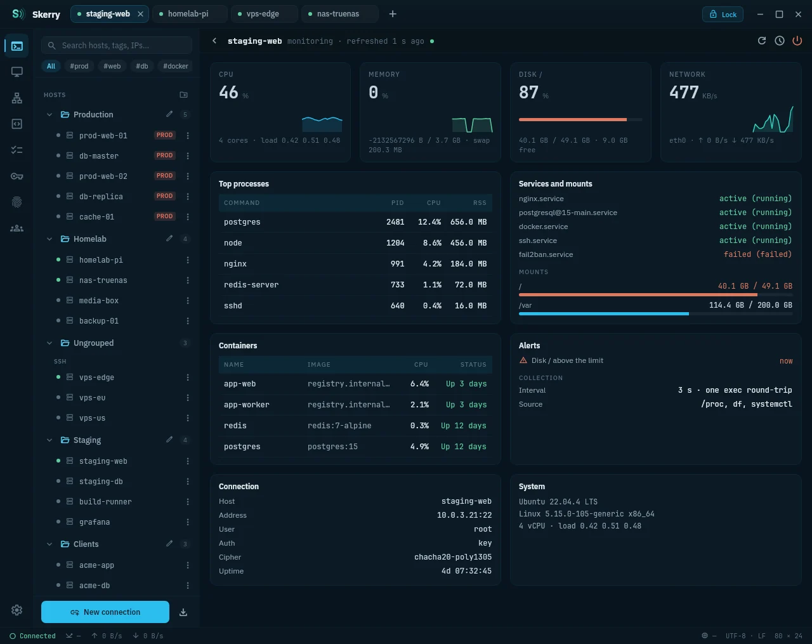Image resolution: width=812 pixels, height=644 pixels.
Task: Toggle the #db tag filter
Action: click(x=142, y=66)
